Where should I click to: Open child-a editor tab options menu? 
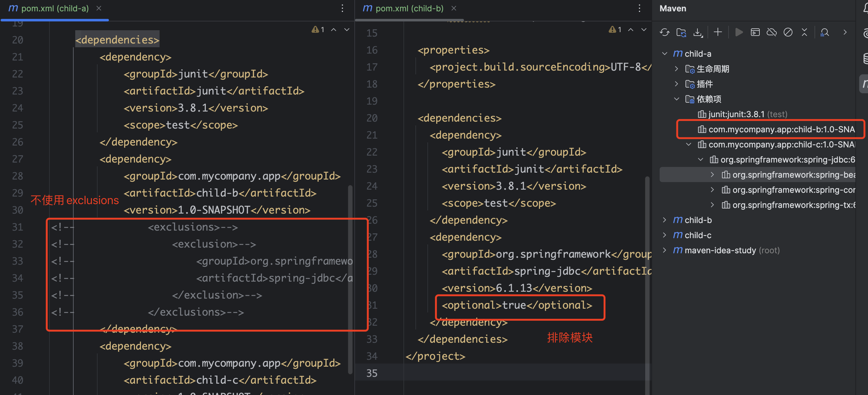coord(342,8)
